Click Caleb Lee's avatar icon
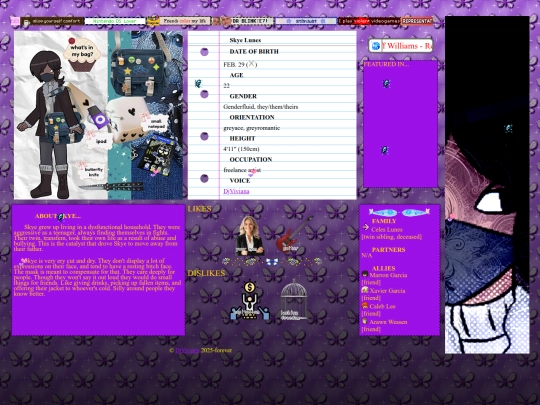This screenshot has height=405, width=540. 365,305
